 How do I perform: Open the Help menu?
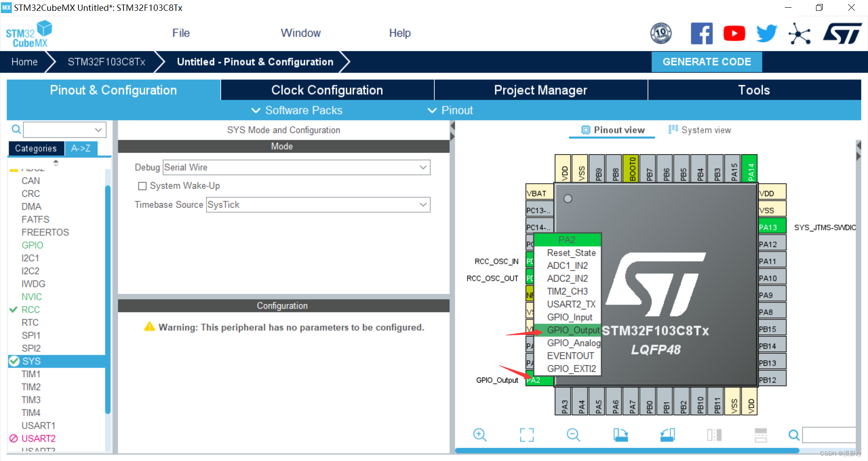(400, 33)
